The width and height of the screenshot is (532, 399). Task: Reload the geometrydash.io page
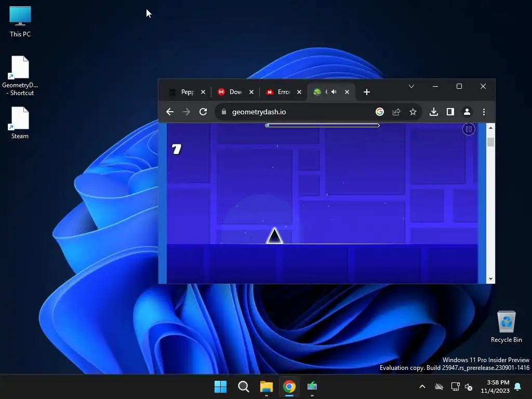[203, 112]
